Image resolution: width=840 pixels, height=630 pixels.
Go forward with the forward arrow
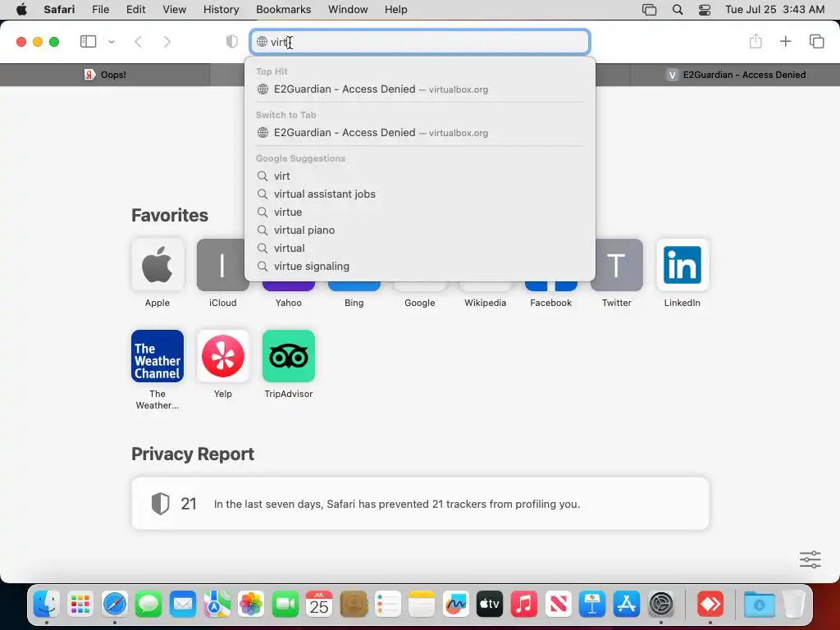[x=167, y=42]
